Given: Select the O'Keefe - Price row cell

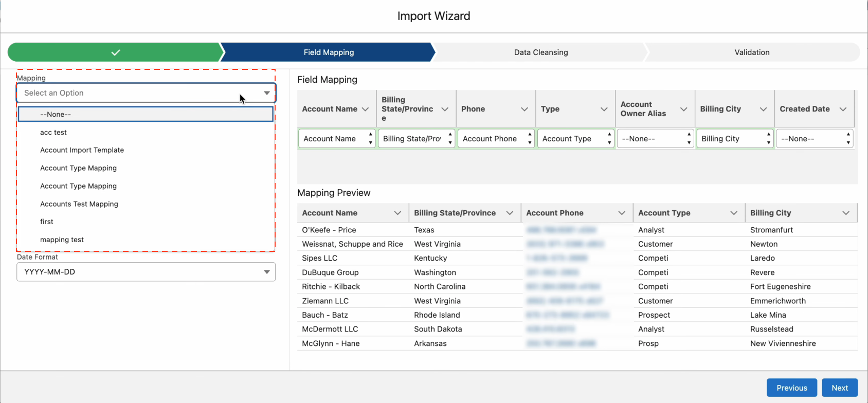Looking at the screenshot, I should tap(329, 230).
